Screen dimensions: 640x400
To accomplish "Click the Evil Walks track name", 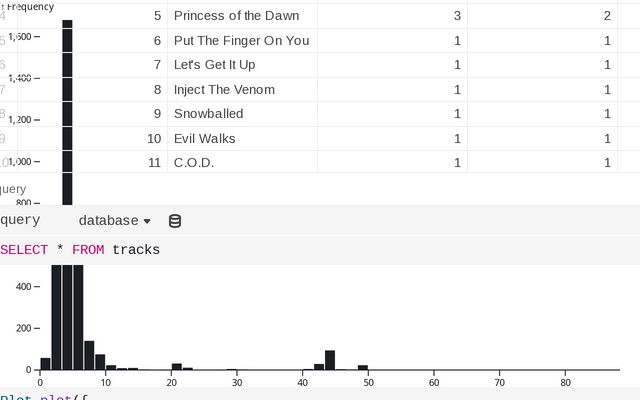I will [205, 138].
